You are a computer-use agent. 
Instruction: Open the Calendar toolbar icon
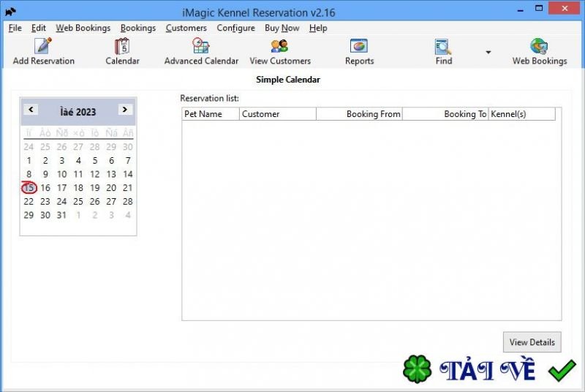(x=122, y=46)
